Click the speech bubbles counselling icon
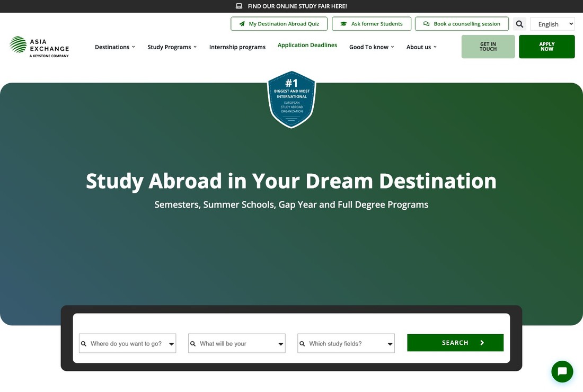Screen dimensions: 583x392 [427, 24]
